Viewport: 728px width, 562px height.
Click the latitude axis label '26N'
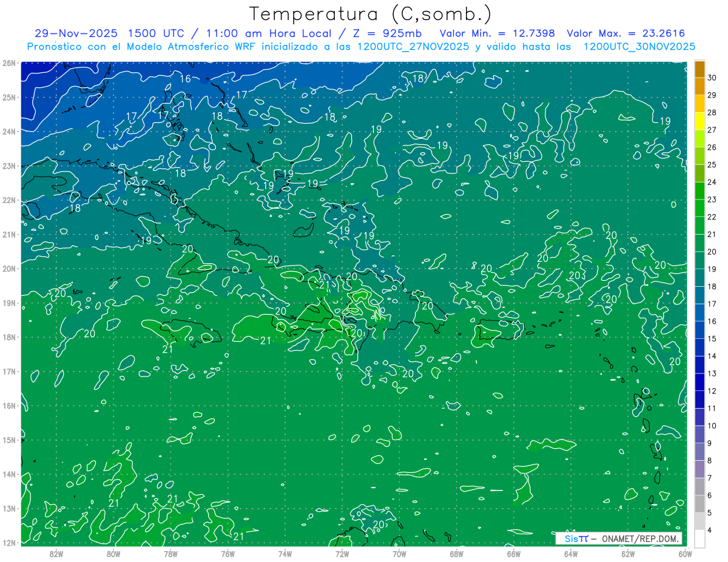click(x=8, y=63)
